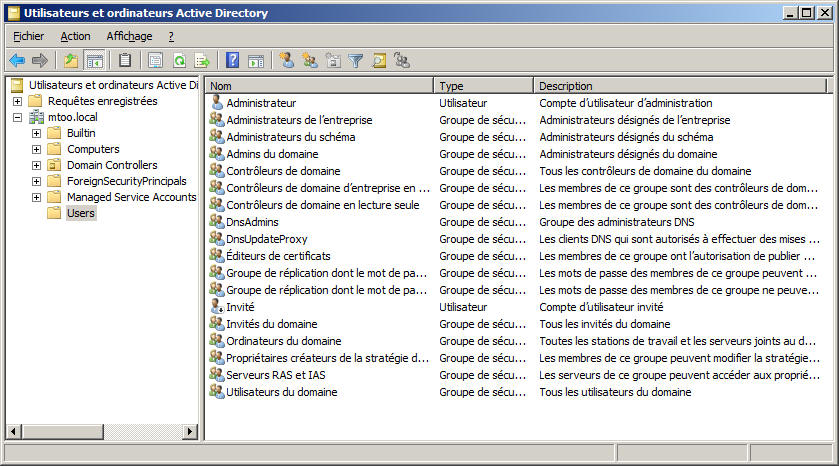Click the green Refresh toolbar icon
Image resolution: width=839 pixels, height=466 pixels.
[179, 61]
